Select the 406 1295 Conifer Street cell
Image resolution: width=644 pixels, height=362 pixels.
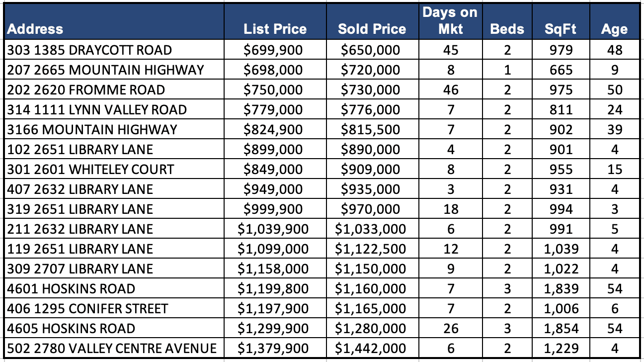[x=87, y=309]
